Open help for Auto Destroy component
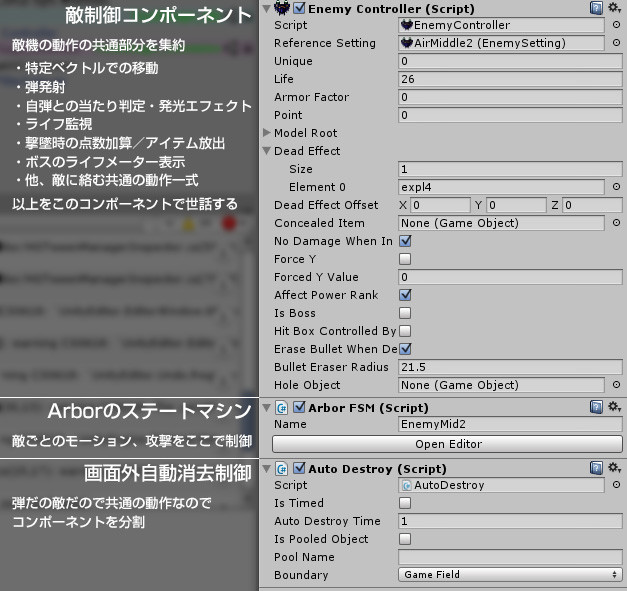This screenshot has width=627, height=591. click(x=596, y=468)
